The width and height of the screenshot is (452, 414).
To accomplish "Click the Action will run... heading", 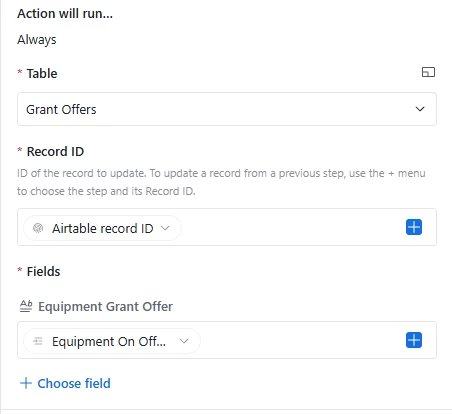I will (x=65, y=14).
